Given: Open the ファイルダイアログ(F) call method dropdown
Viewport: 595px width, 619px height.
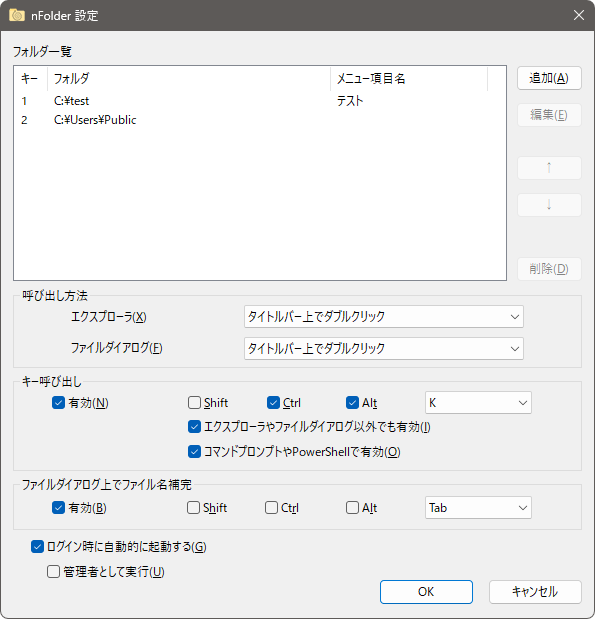Looking at the screenshot, I should (x=384, y=349).
